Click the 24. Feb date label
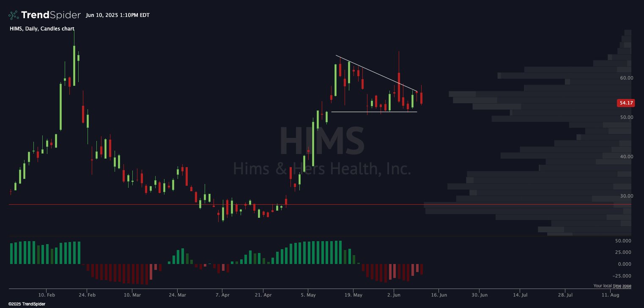The height and width of the screenshot is (308, 644). (87, 294)
